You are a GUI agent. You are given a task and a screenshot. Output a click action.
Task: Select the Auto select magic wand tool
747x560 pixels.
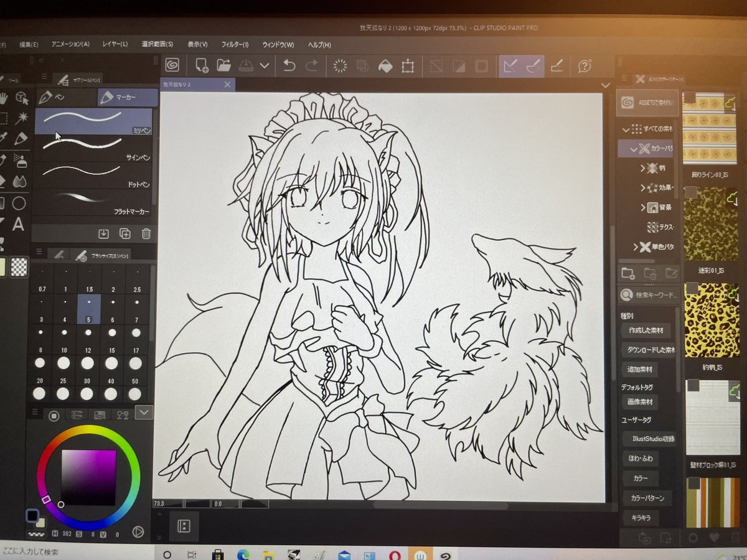click(x=22, y=117)
